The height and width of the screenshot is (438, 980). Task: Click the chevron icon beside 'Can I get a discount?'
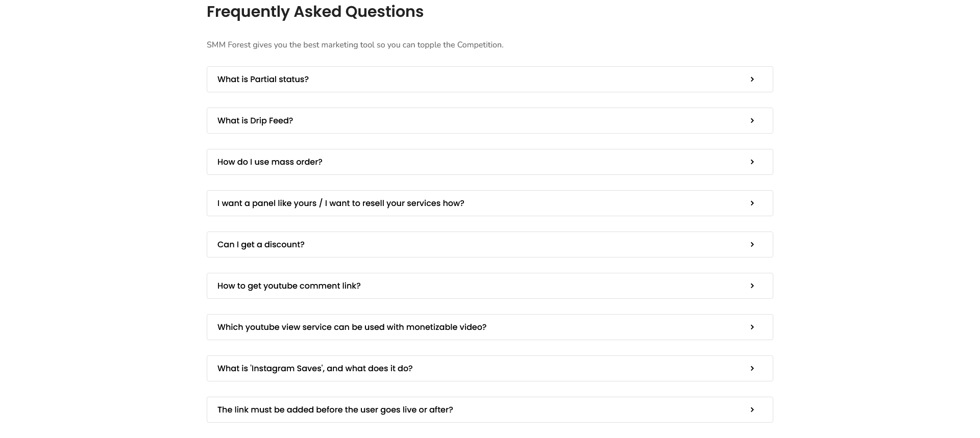coord(752,244)
